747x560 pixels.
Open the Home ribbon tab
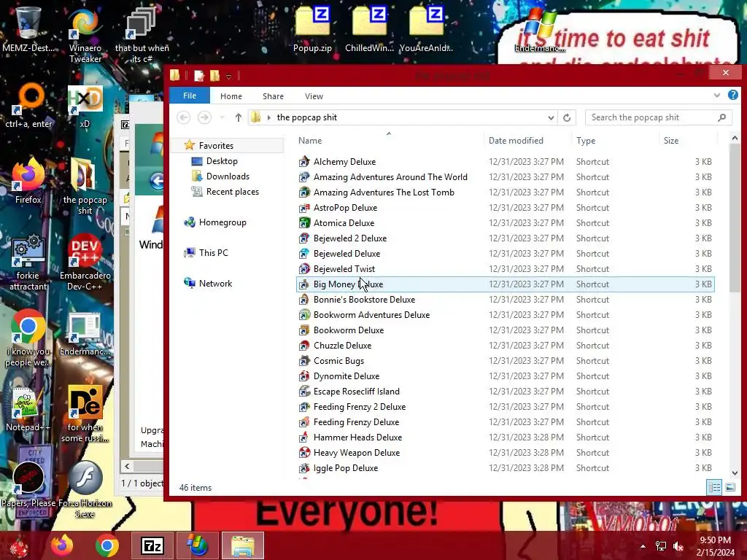[231, 96]
